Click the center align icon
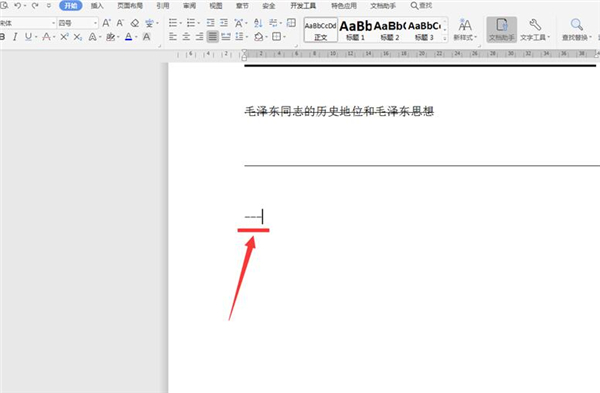The height and width of the screenshot is (393, 600). coord(186,37)
